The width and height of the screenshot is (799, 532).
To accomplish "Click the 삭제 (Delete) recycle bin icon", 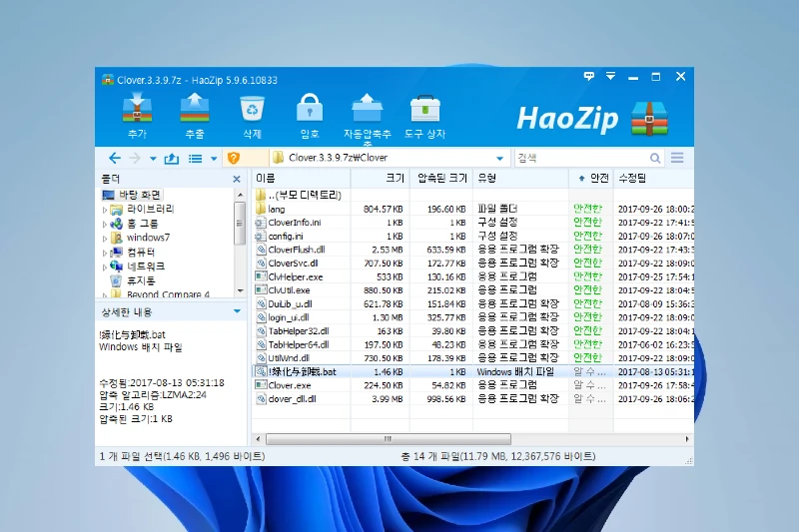I will (x=252, y=108).
